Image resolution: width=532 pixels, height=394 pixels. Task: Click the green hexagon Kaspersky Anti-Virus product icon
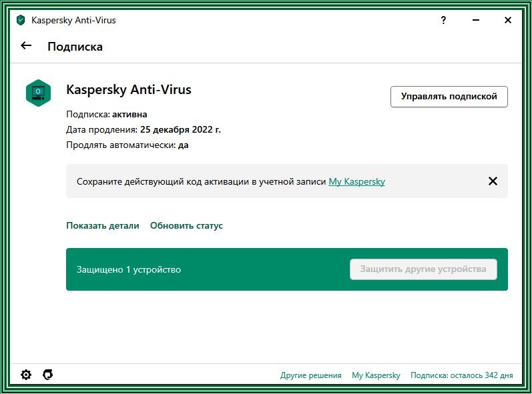pos(38,93)
